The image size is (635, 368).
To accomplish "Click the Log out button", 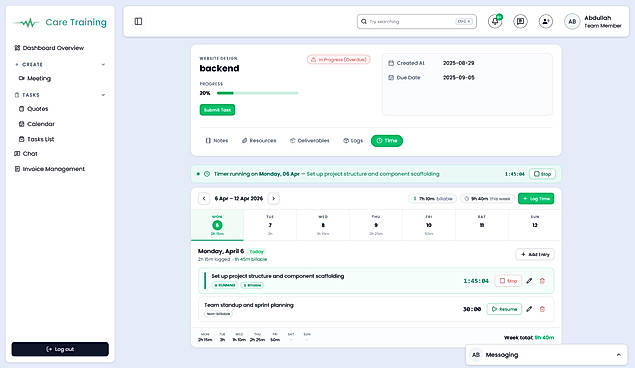I will click(60, 349).
